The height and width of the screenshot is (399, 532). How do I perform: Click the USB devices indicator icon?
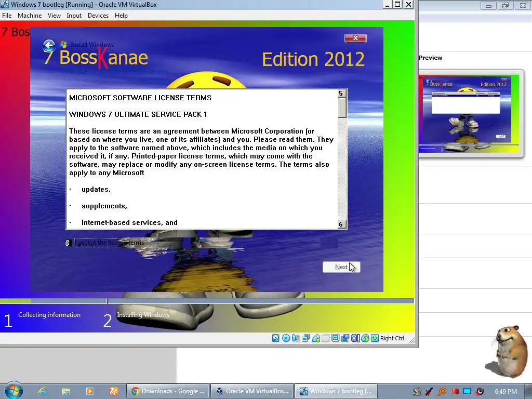coord(315,338)
